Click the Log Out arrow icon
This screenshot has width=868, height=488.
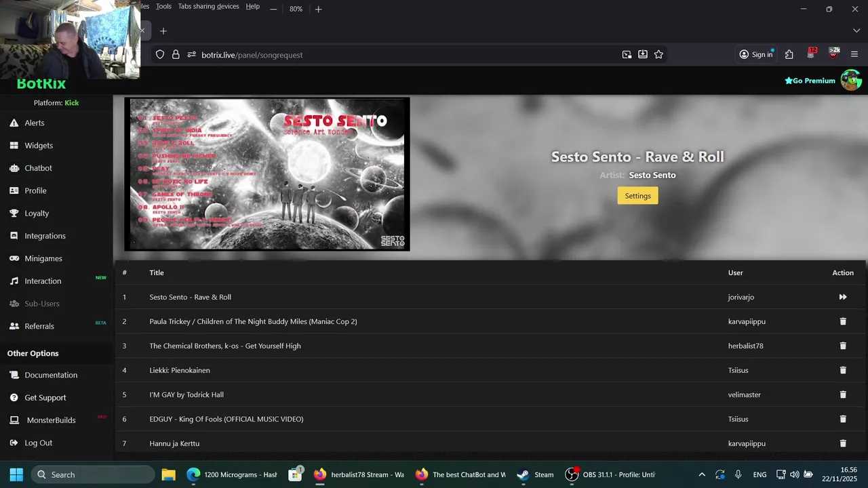14,443
